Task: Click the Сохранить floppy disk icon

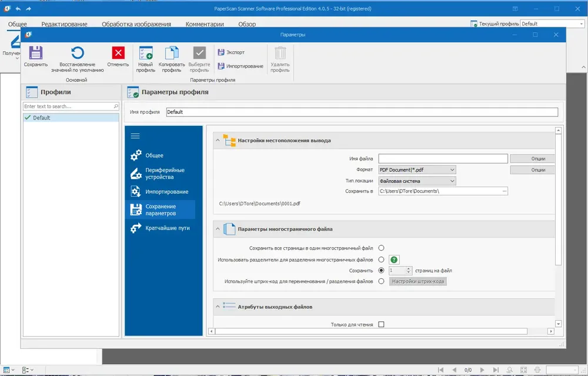Action: [36, 53]
